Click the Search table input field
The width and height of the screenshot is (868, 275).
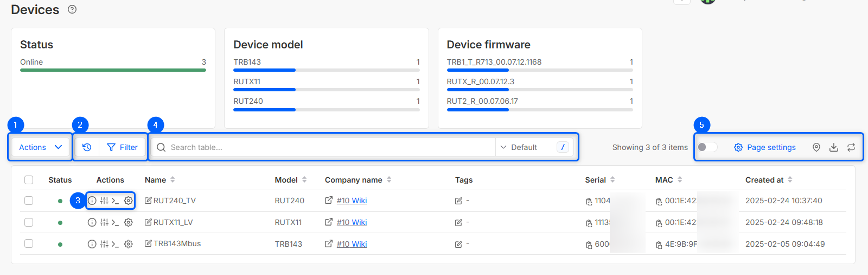pos(325,147)
